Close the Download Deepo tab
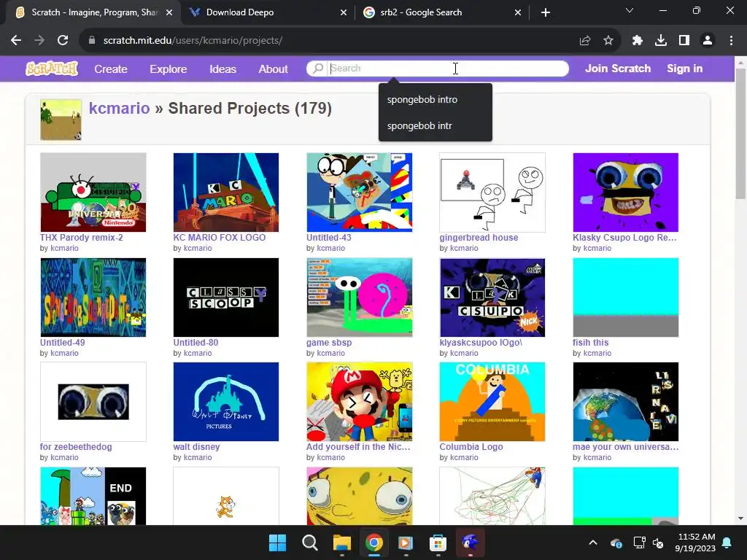 (344, 12)
